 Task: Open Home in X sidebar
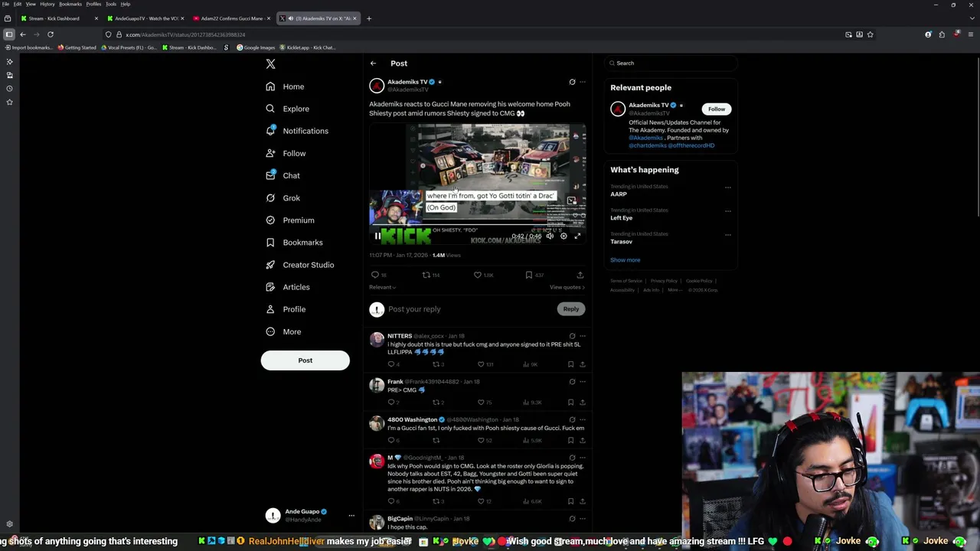point(285,86)
